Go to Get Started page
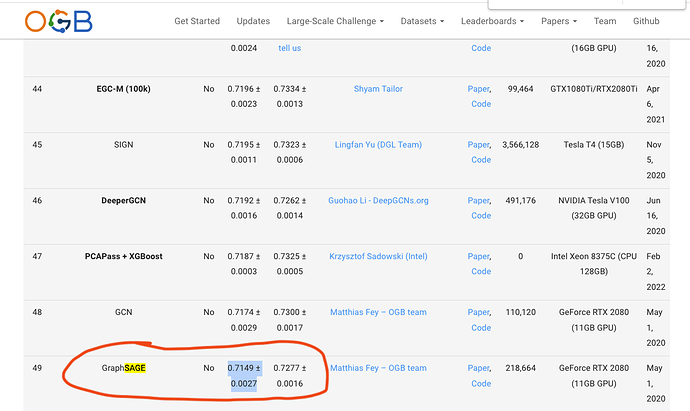 point(197,21)
